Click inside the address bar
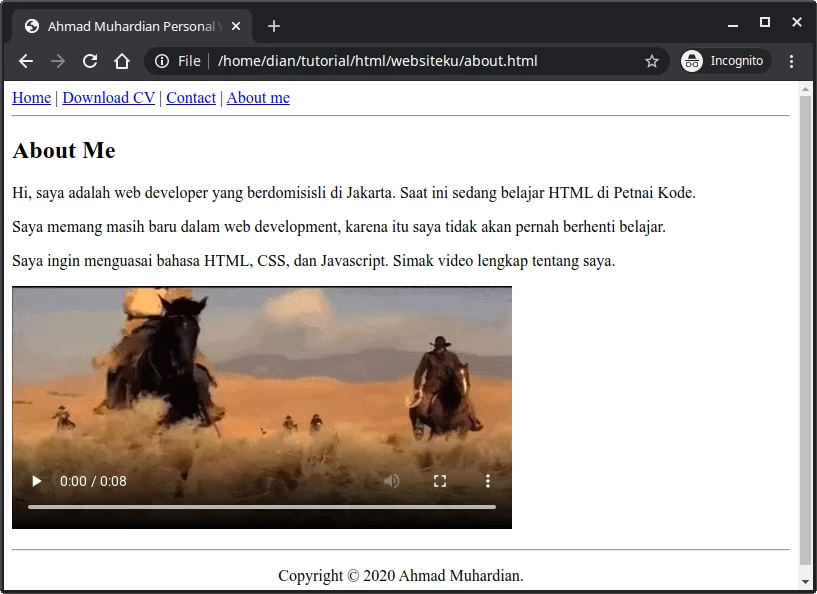This screenshot has width=817, height=594. [x=400, y=61]
